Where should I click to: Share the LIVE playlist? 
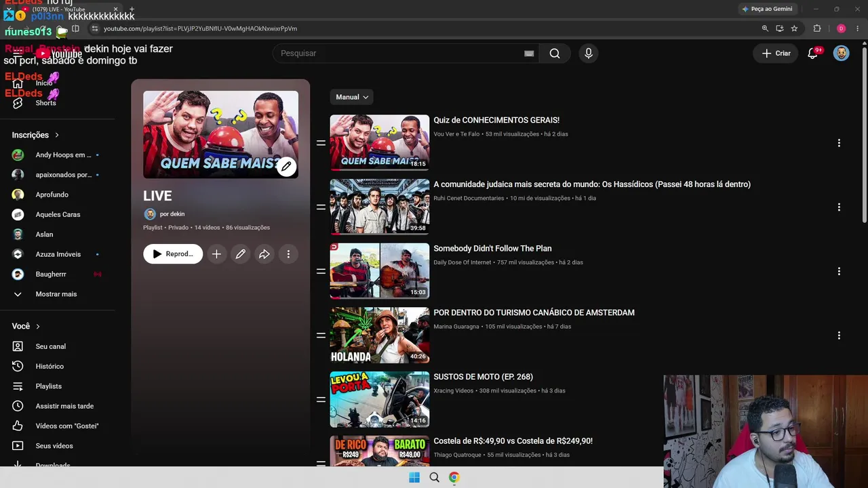(x=264, y=254)
